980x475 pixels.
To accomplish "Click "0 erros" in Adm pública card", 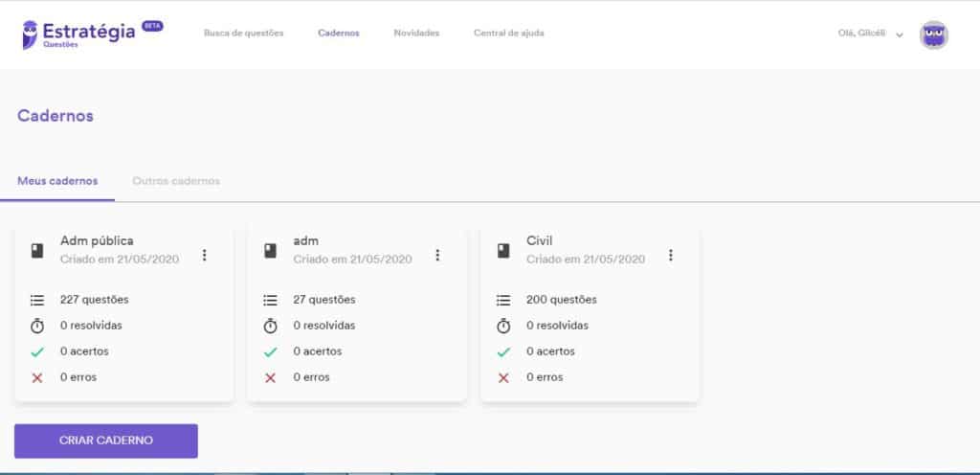I will tap(78, 377).
